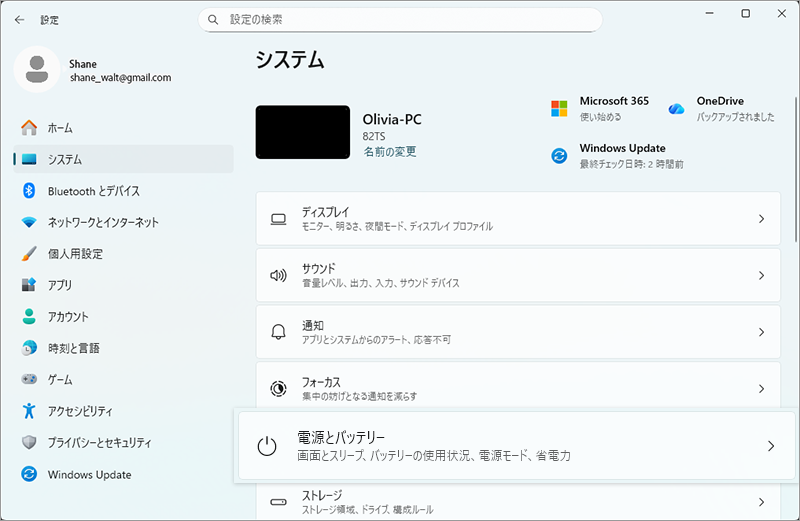Viewport: 800px width, 521px height.
Task: Click Windows Update title at top right
Action: (622, 148)
